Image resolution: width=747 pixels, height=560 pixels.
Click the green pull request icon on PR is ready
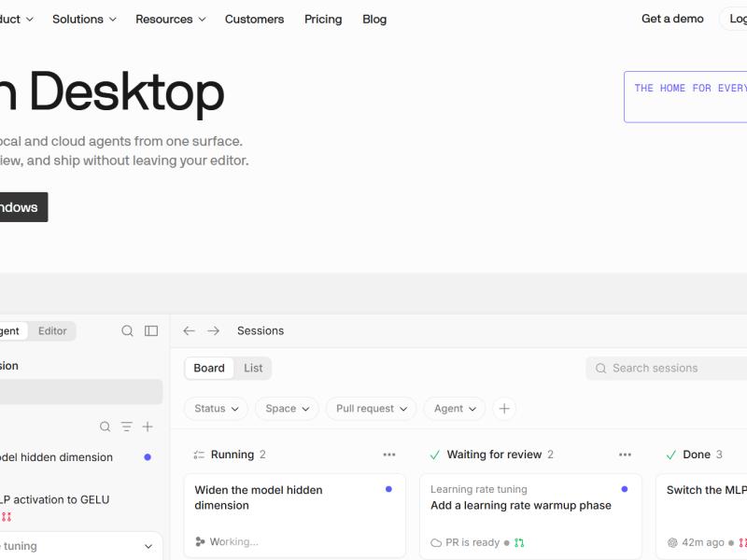click(x=519, y=542)
